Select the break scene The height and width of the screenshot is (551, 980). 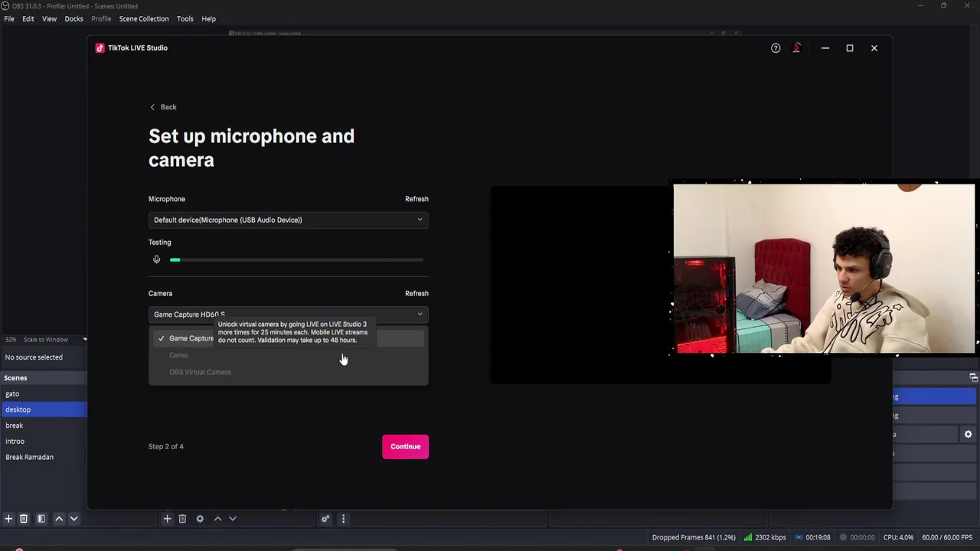pos(44,425)
